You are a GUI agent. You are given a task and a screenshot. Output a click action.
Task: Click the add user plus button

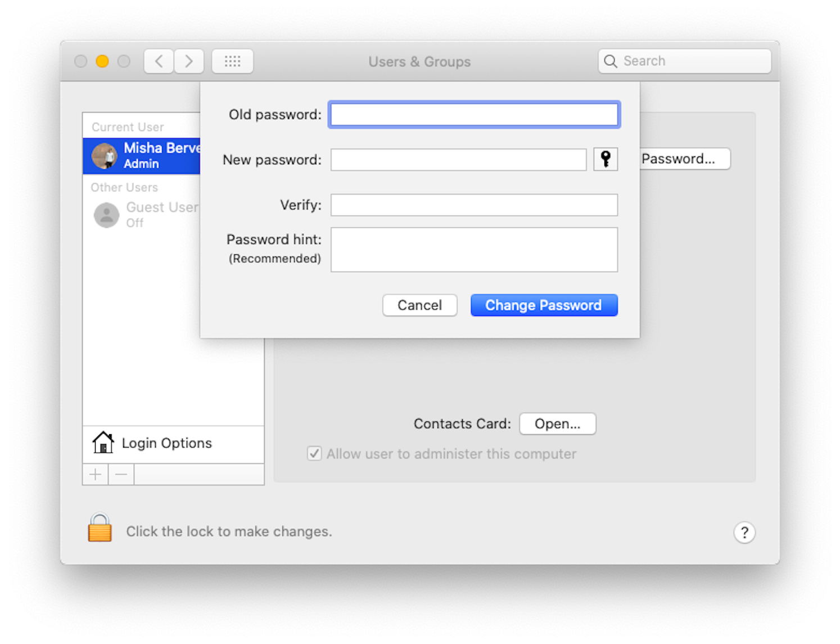[x=95, y=474]
